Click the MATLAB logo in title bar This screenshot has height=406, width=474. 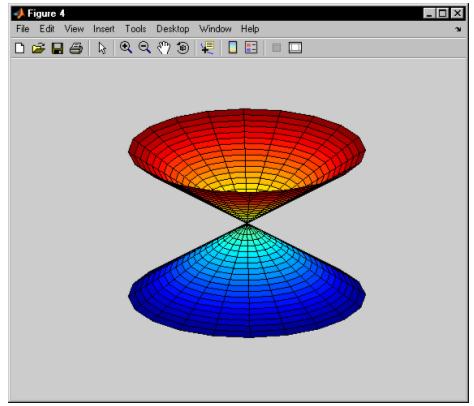click(x=19, y=14)
